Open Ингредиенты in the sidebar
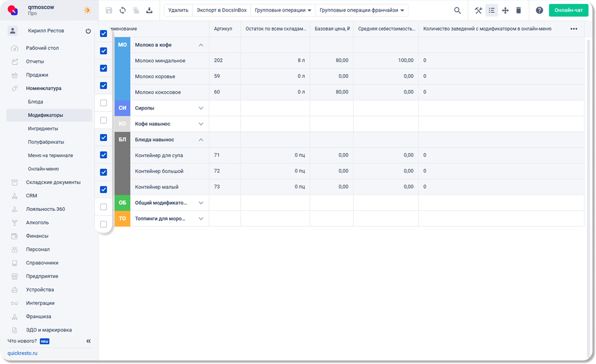 pos(43,129)
